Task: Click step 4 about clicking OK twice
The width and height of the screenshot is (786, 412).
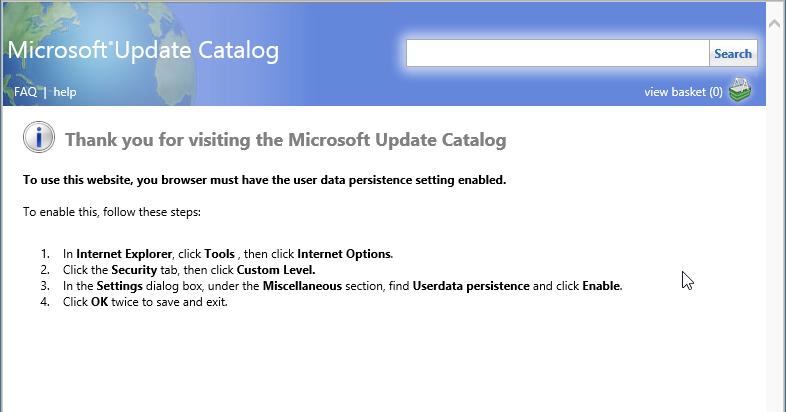Action: click(x=152, y=301)
